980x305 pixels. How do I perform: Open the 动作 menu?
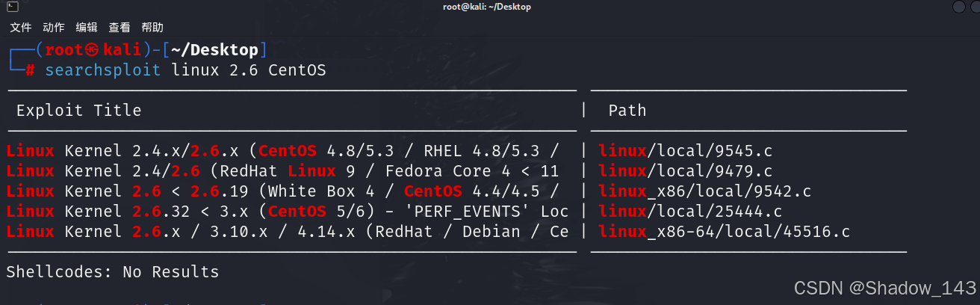click(53, 28)
